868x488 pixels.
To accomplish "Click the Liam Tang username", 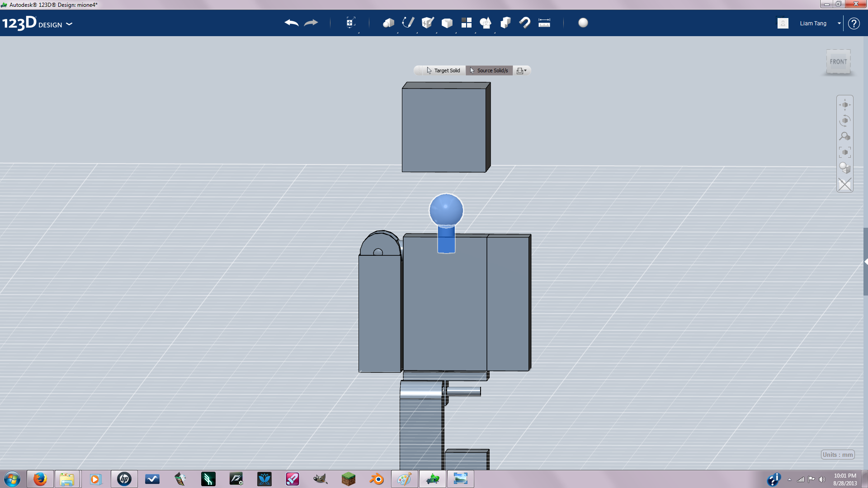I will click(813, 23).
